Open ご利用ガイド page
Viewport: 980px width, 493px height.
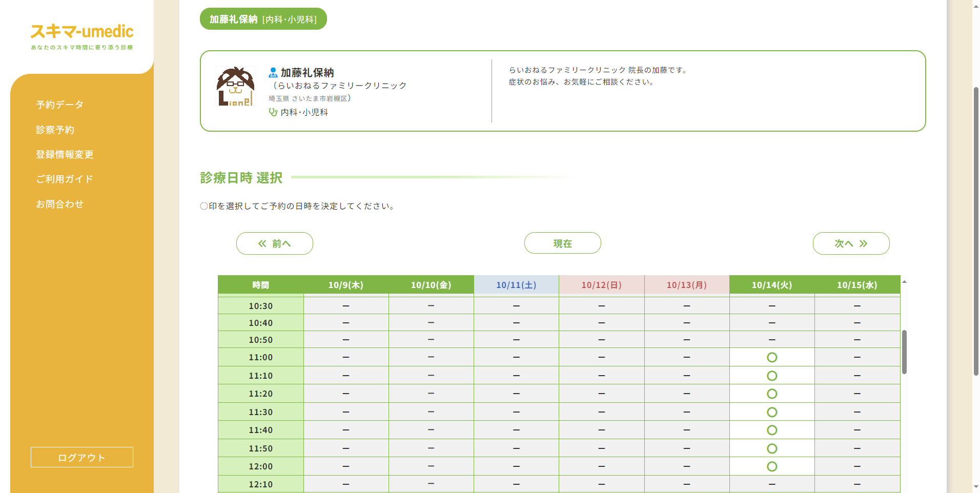click(64, 179)
